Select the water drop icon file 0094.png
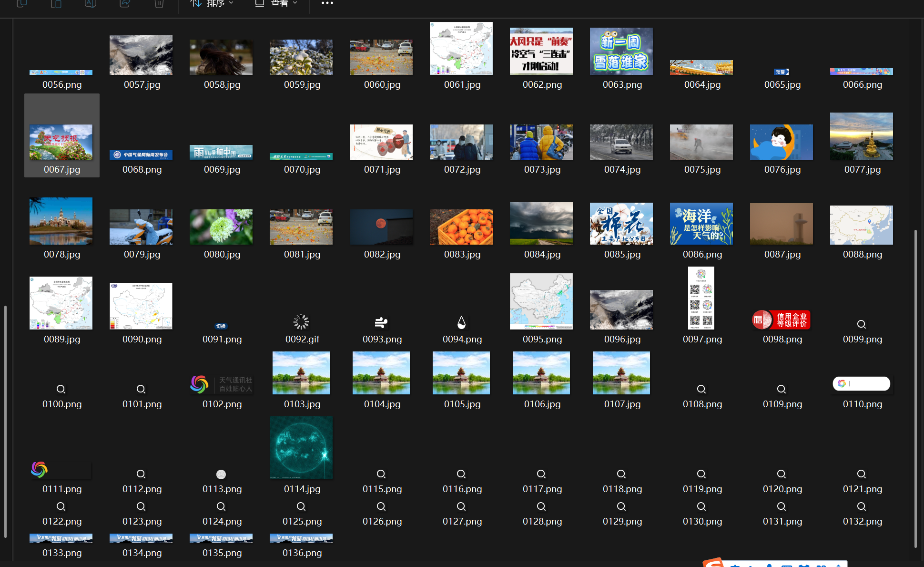The height and width of the screenshot is (567, 924). coord(461,323)
